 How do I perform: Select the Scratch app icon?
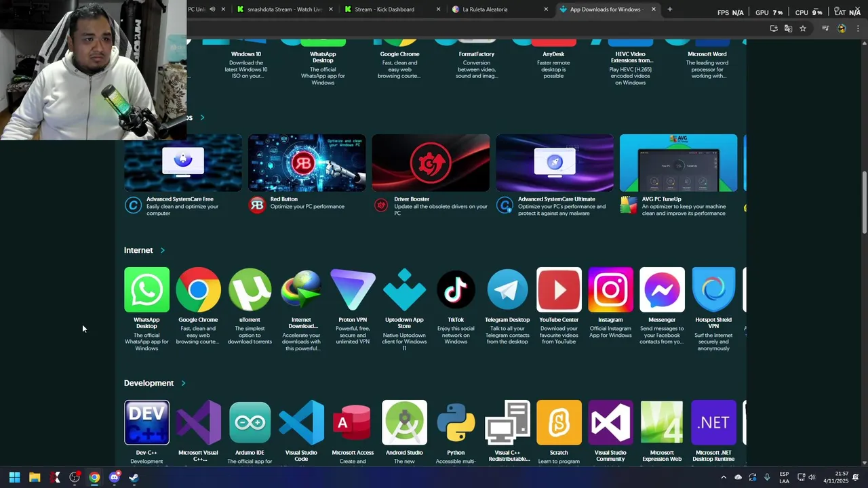pyautogui.click(x=559, y=422)
